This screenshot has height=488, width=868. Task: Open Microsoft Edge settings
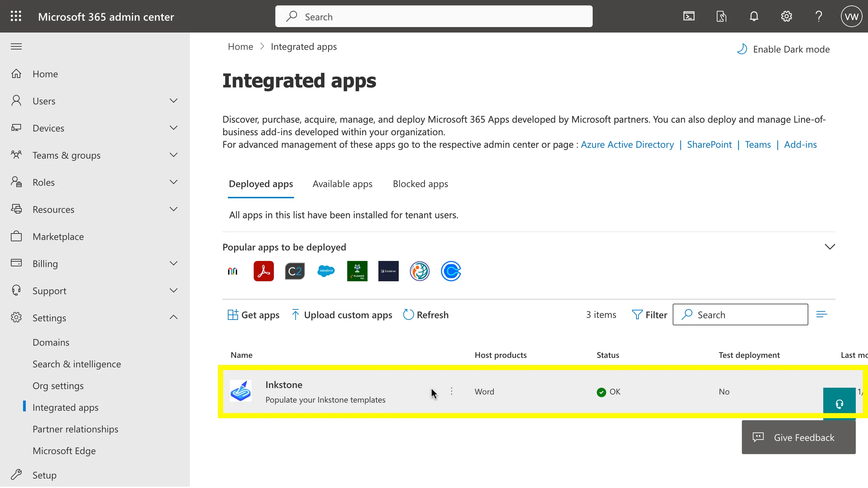point(64,451)
